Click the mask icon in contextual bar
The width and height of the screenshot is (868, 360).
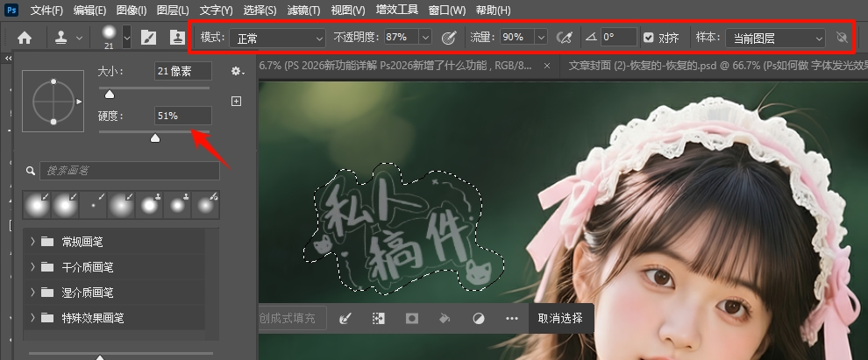tap(412, 319)
